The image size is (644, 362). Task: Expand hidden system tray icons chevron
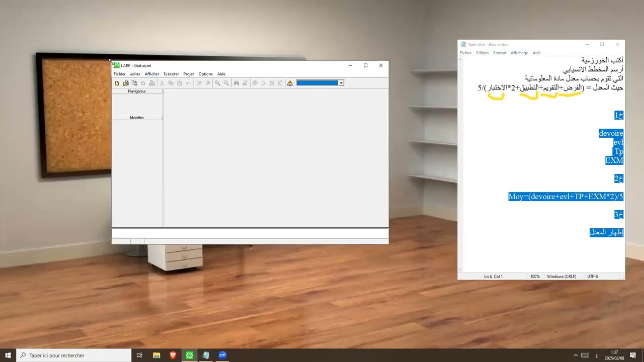[x=576, y=355]
